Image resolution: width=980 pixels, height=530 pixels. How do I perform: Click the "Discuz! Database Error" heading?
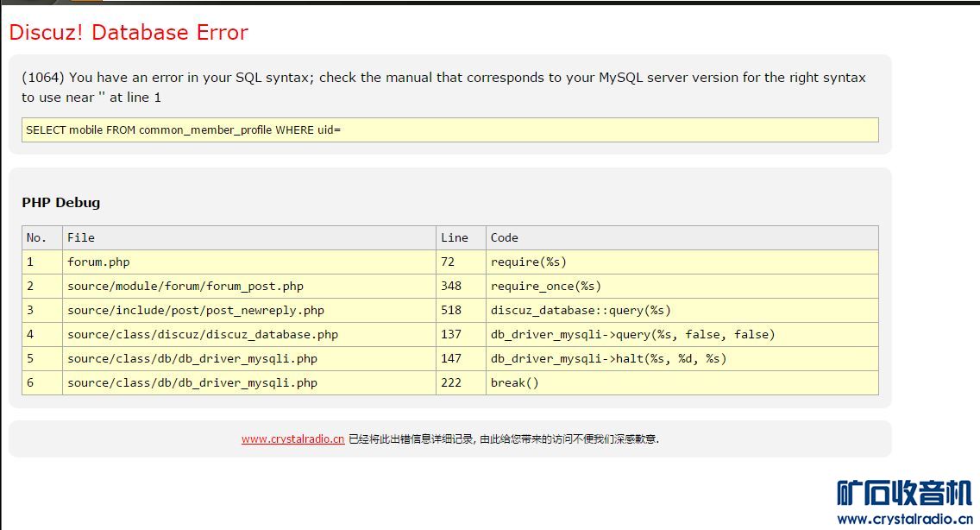(129, 32)
